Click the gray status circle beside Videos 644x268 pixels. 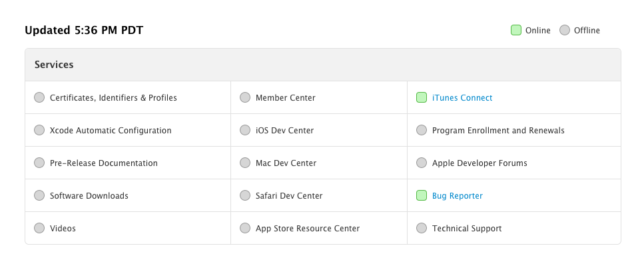[x=39, y=229]
